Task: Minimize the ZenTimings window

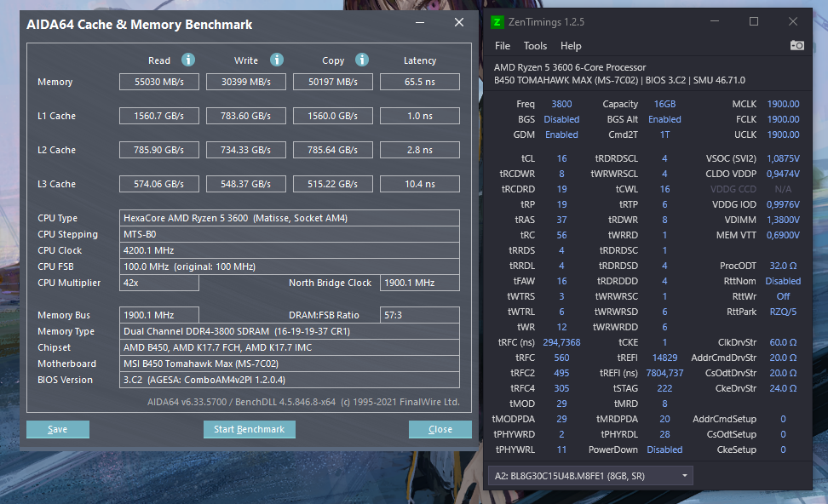Action: [x=715, y=21]
